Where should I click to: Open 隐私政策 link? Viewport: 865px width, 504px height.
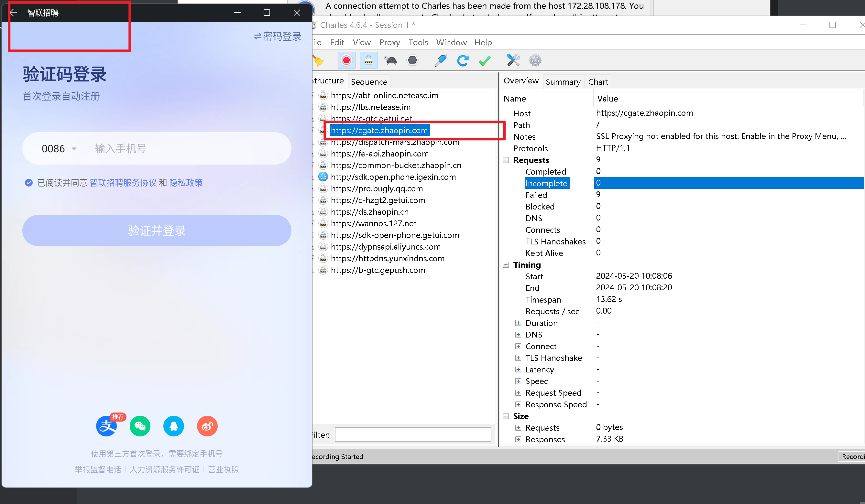186,183
